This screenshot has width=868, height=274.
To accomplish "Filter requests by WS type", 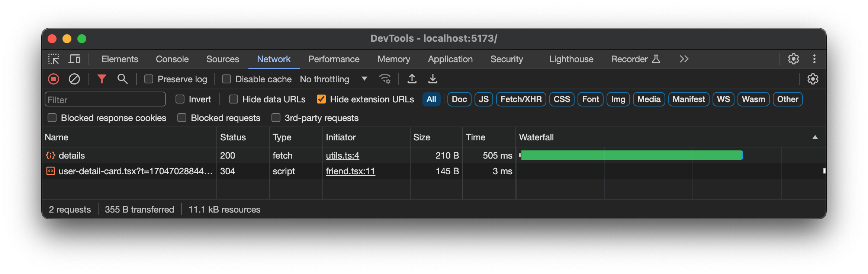I will pos(723,99).
